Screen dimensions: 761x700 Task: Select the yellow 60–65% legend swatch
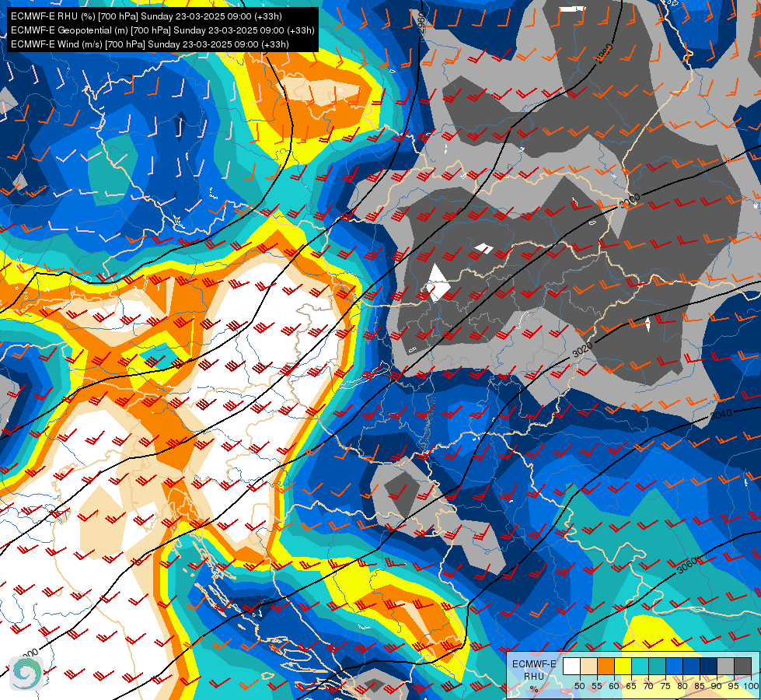pos(623,666)
